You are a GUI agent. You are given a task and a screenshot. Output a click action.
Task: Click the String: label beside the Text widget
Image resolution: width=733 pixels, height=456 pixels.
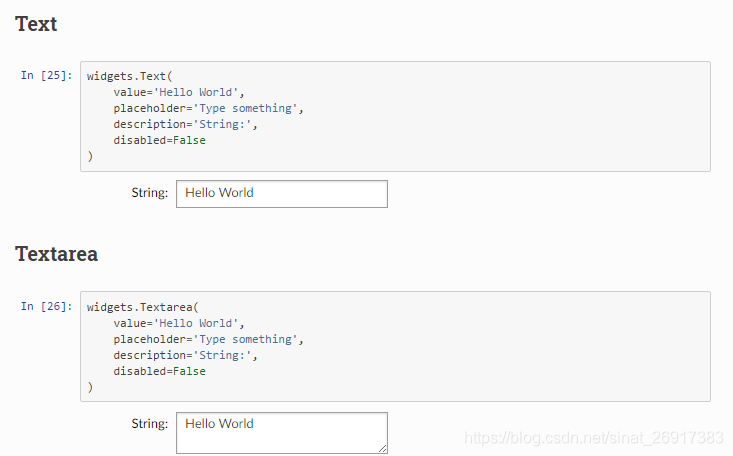pyautogui.click(x=150, y=193)
